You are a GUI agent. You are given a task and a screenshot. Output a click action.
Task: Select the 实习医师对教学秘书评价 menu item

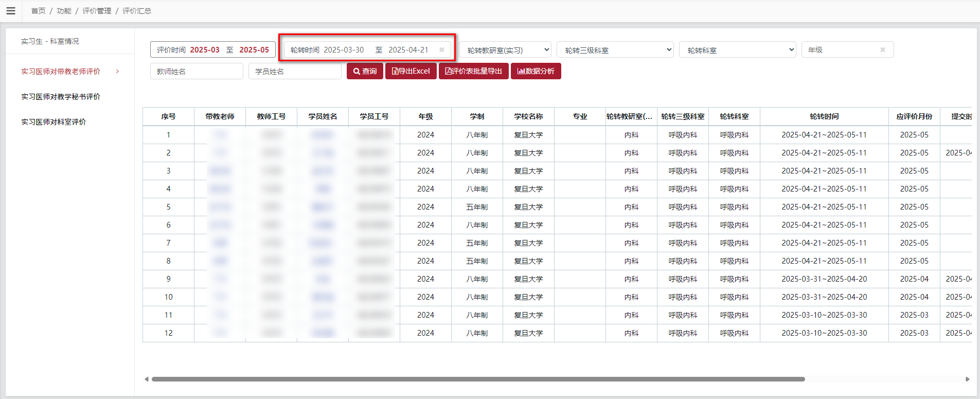point(61,97)
